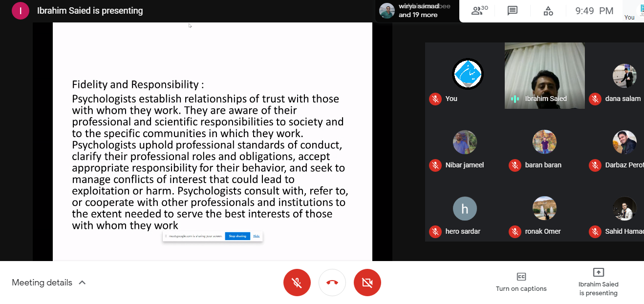Click Ibrahim Saied's speaking audio indicator
The height and width of the screenshot is (304, 644).
515,99
